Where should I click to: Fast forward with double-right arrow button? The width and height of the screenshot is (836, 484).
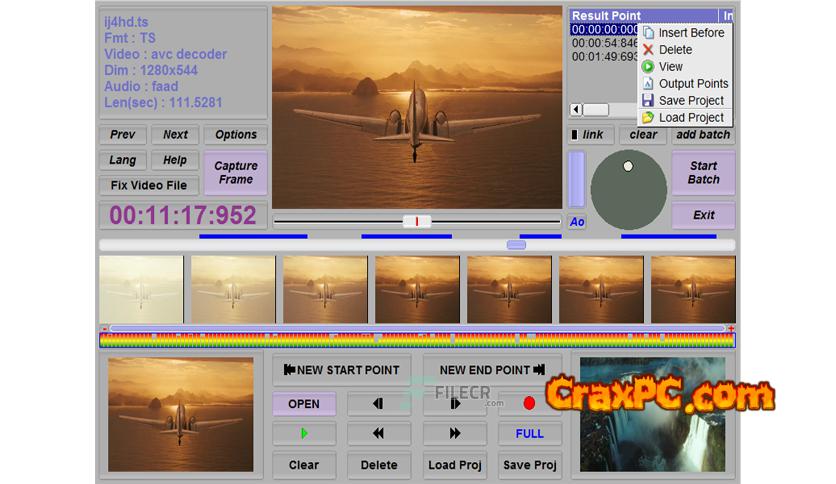[x=454, y=433]
